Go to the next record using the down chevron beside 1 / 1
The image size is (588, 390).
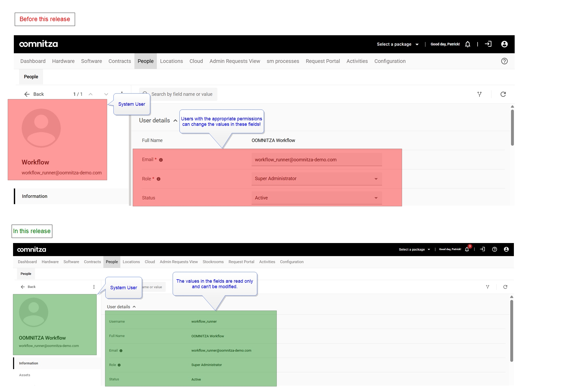click(x=106, y=94)
